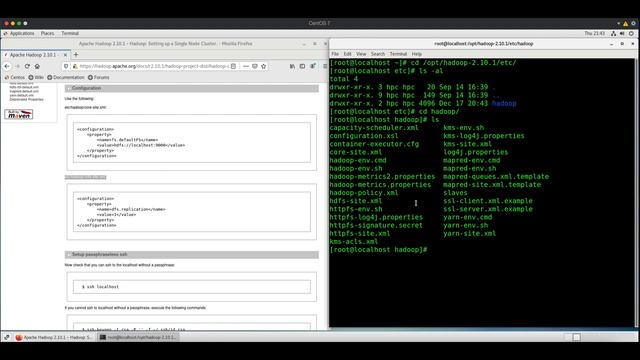Open the terminal File menu
Image resolution: width=640 pixels, height=360 pixels.
click(335, 54)
